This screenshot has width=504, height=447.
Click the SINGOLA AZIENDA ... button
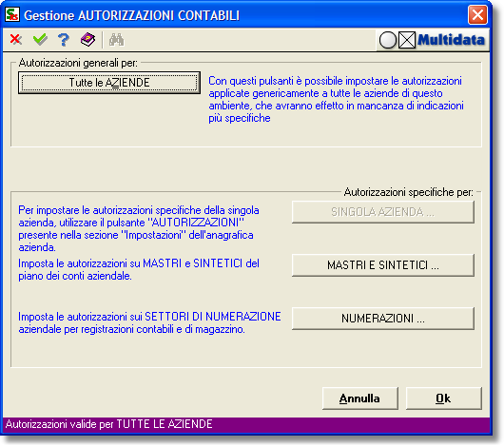point(383,212)
